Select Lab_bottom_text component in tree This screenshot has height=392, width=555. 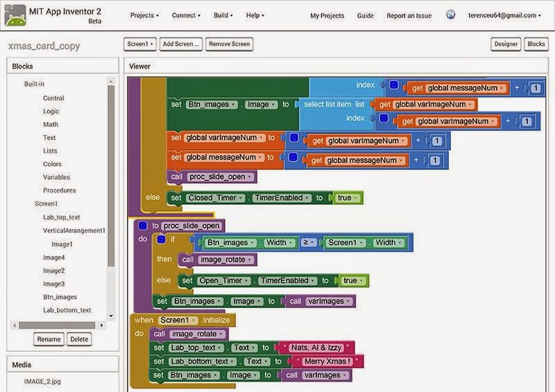click(x=67, y=310)
